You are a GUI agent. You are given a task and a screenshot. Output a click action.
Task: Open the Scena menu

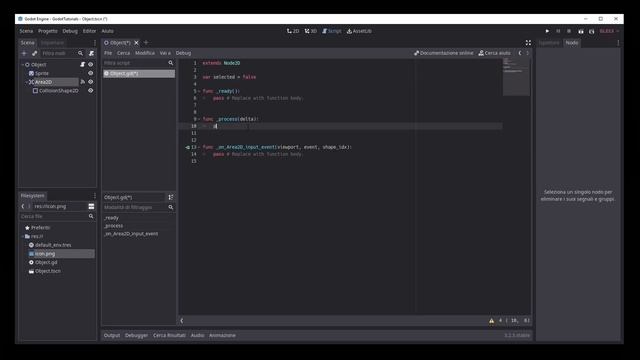(x=26, y=31)
